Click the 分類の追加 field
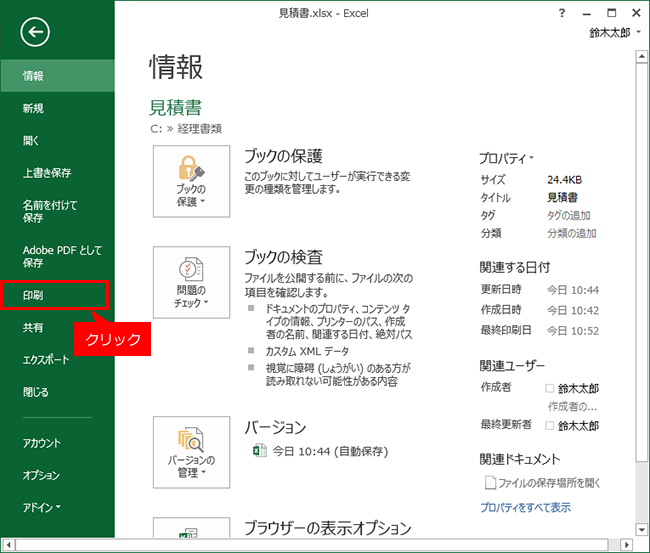The height and width of the screenshot is (553, 650). 572,233
